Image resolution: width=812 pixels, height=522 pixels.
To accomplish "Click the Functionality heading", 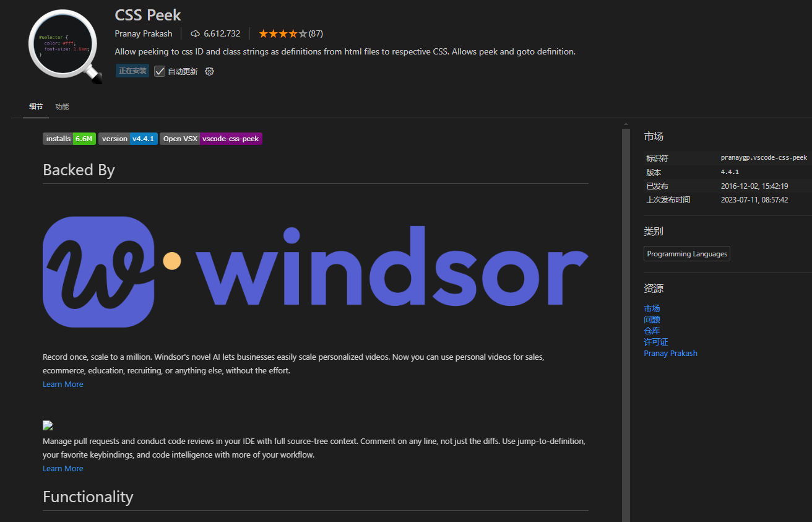I will tap(88, 497).
